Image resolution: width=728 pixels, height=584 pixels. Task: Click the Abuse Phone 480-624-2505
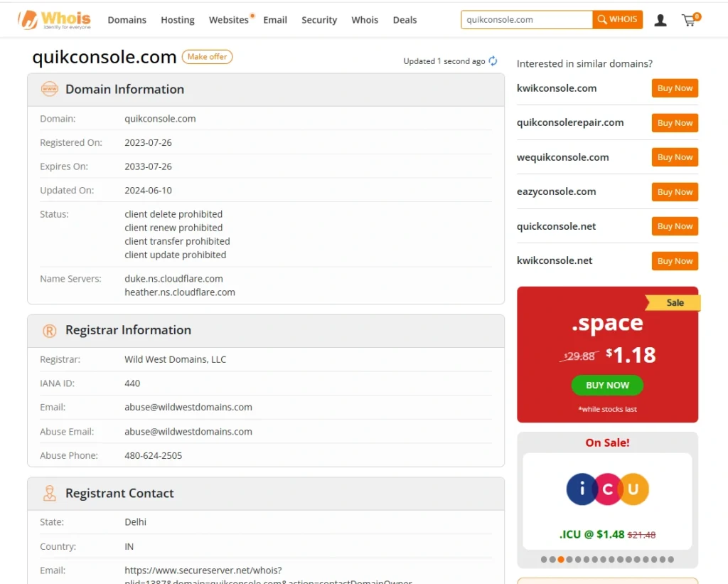click(154, 455)
